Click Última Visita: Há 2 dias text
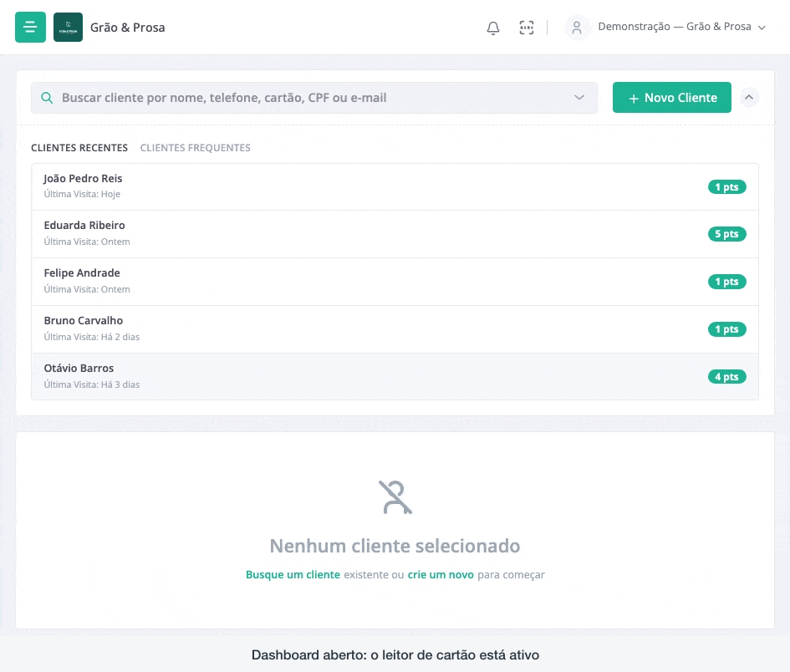790x672 pixels. click(92, 337)
